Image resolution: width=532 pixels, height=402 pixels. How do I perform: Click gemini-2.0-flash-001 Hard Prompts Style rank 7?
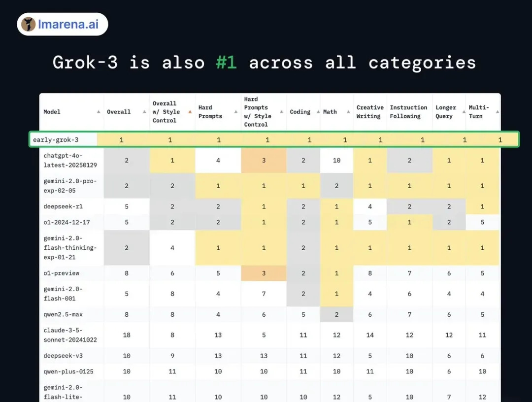(x=264, y=294)
